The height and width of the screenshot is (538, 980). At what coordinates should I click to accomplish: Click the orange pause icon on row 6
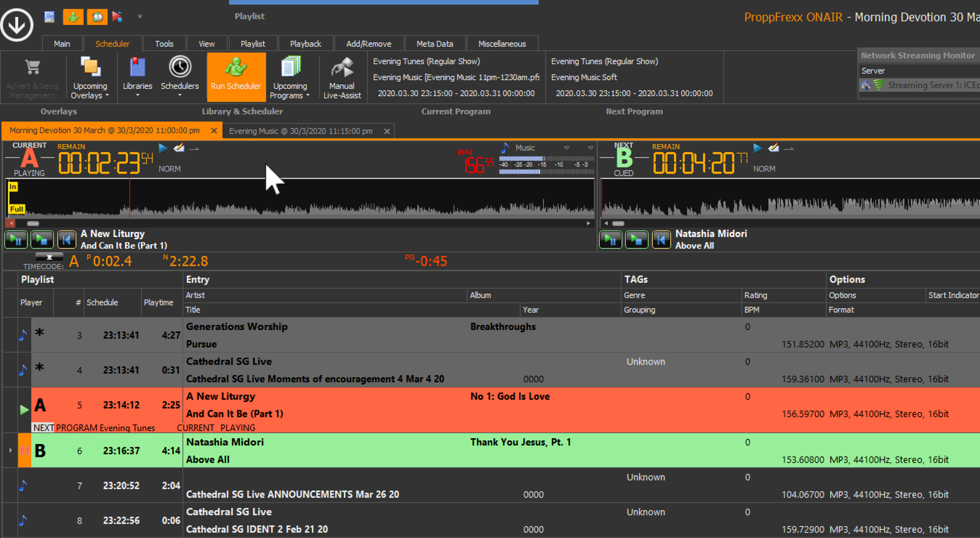pyautogui.click(x=24, y=450)
